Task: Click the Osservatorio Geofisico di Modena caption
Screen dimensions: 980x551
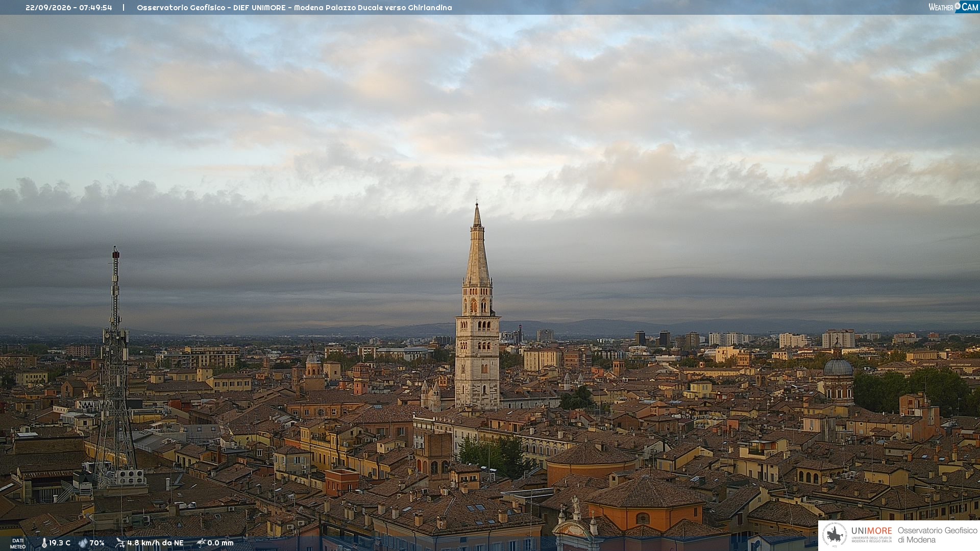Action: coord(937,535)
